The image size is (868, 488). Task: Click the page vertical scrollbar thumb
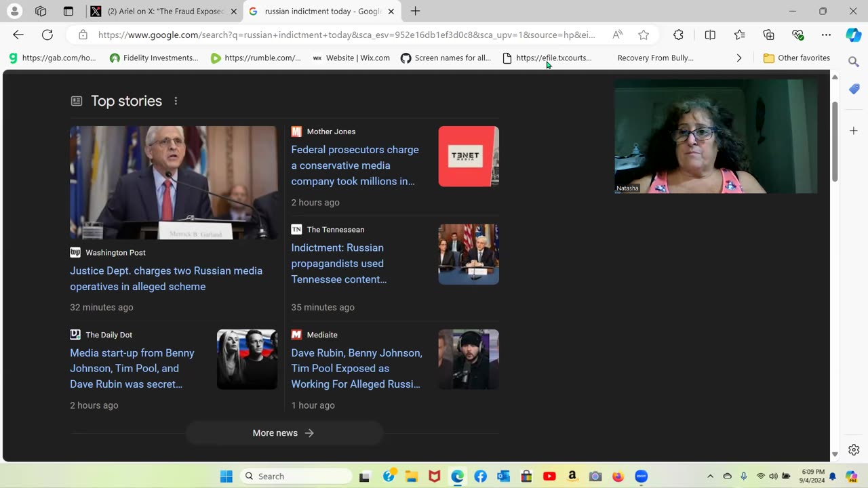tap(835, 141)
